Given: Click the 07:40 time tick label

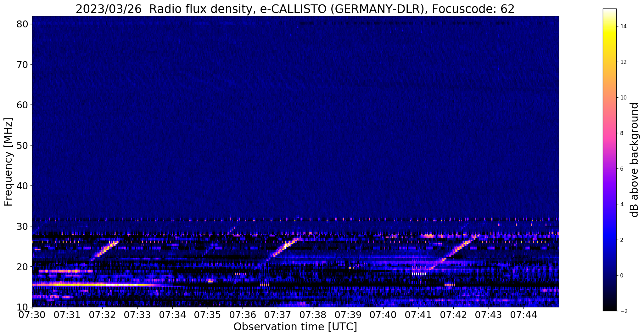Looking at the screenshot, I should (383, 315).
